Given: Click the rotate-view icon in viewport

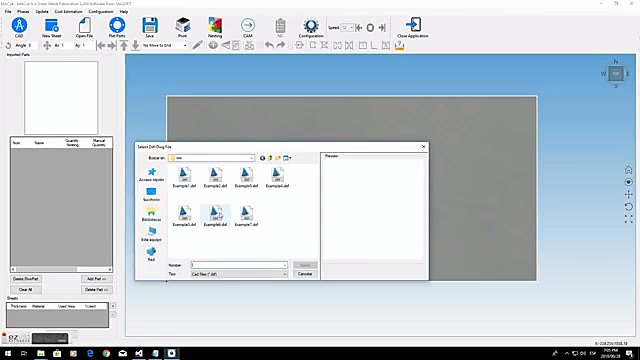Looking at the screenshot, I should pos(629,207).
